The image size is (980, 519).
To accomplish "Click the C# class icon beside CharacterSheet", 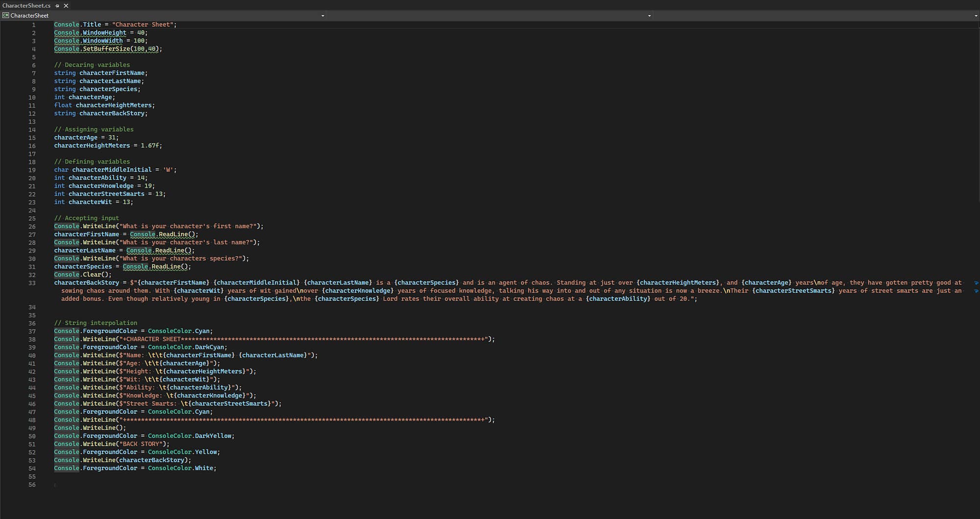I will [x=6, y=16].
